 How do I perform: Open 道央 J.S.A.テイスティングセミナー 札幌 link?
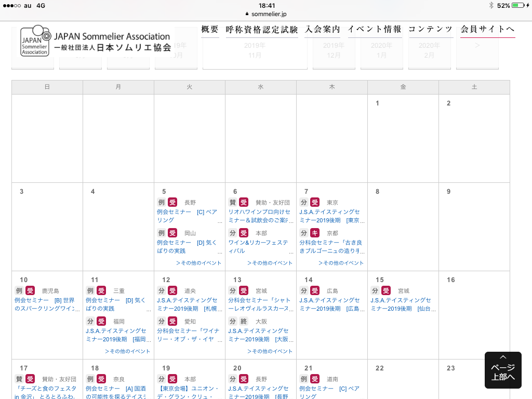(189, 304)
